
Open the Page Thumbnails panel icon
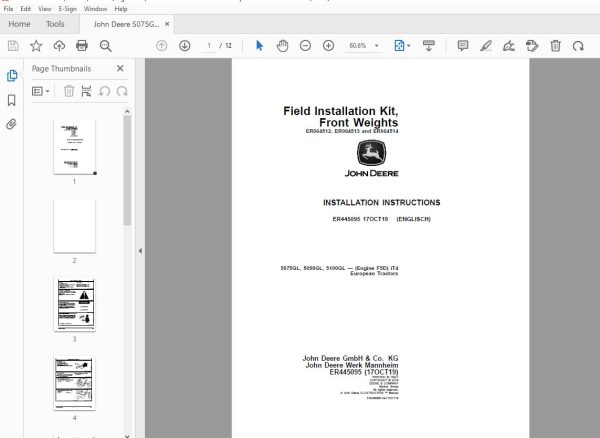12,75
